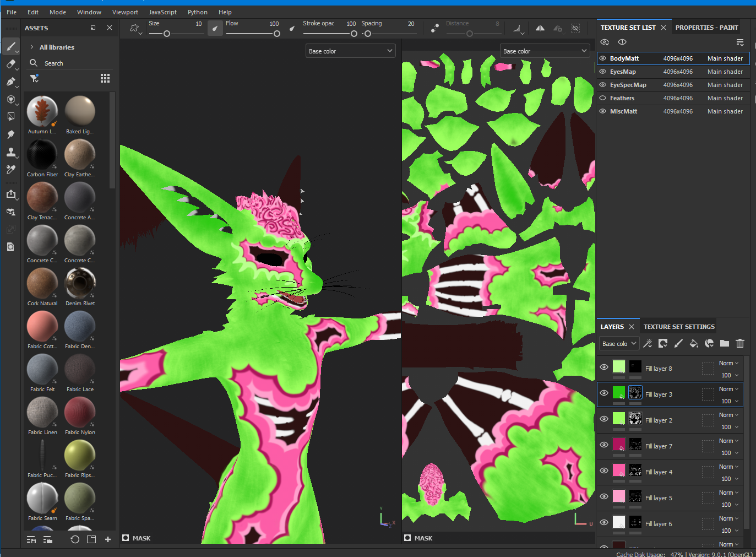Screen dimensions: 756x557
Task: Choose the Clone stamp tool
Action: tap(11, 152)
